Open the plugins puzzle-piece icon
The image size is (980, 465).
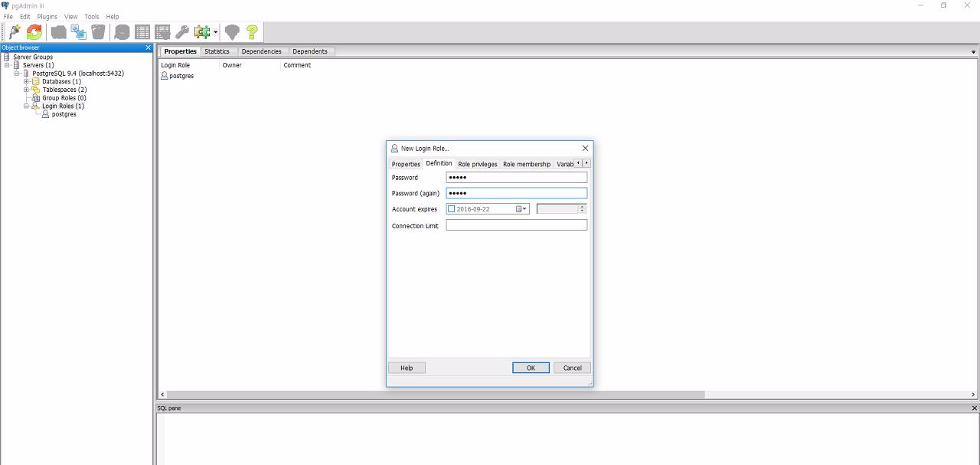(202, 32)
